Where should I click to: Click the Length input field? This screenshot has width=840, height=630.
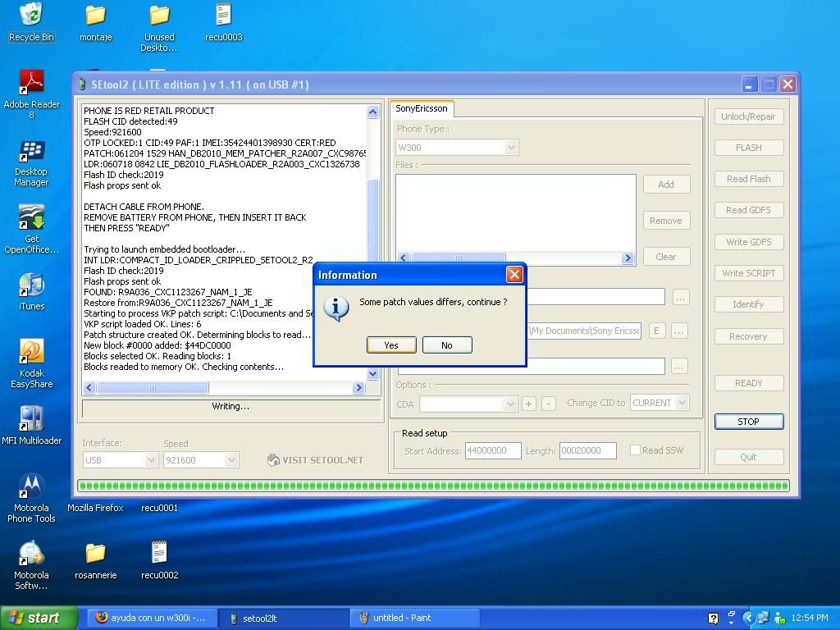tap(587, 450)
